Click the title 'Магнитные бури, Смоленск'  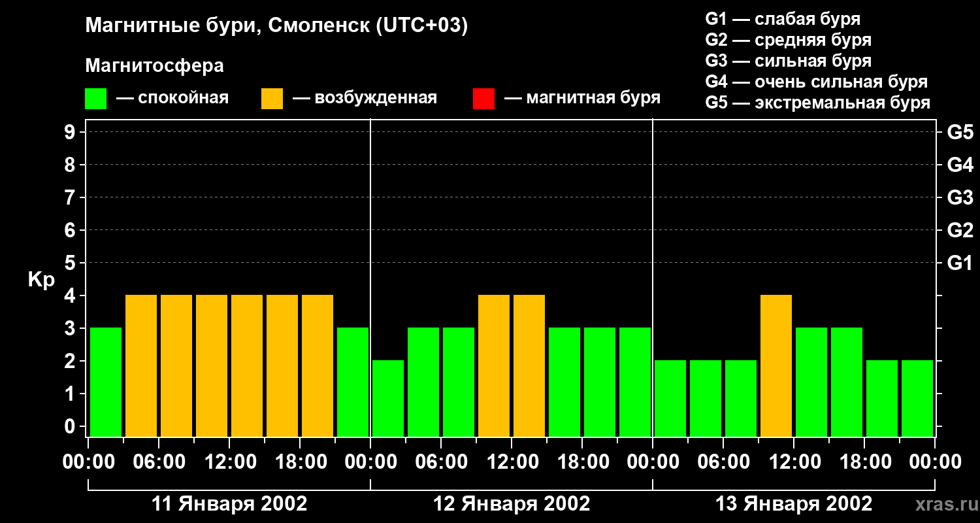227,26
